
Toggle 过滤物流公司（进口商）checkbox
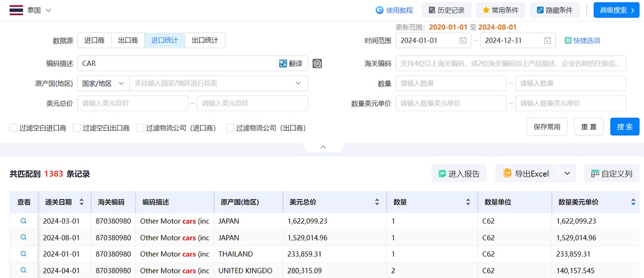[140, 128]
